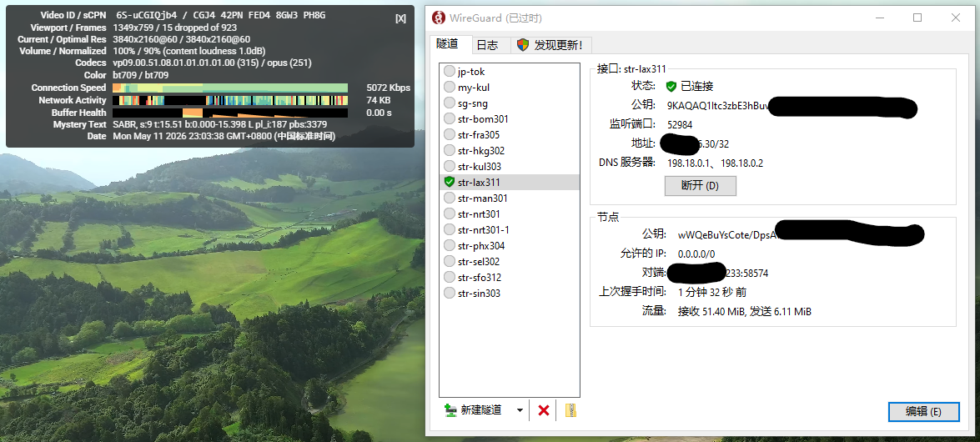The image size is (980, 442).
Task: Click the green shield next to str-lax311
Action: click(450, 182)
